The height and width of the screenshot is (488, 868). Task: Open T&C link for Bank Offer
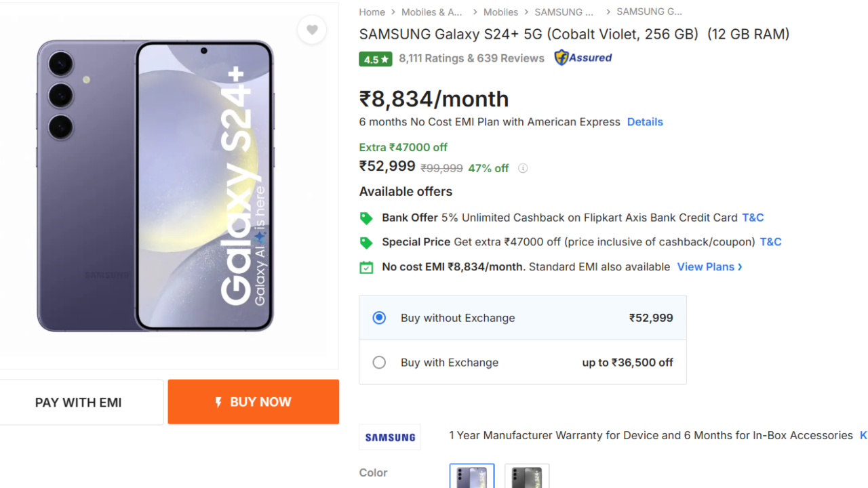[x=753, y=218]
